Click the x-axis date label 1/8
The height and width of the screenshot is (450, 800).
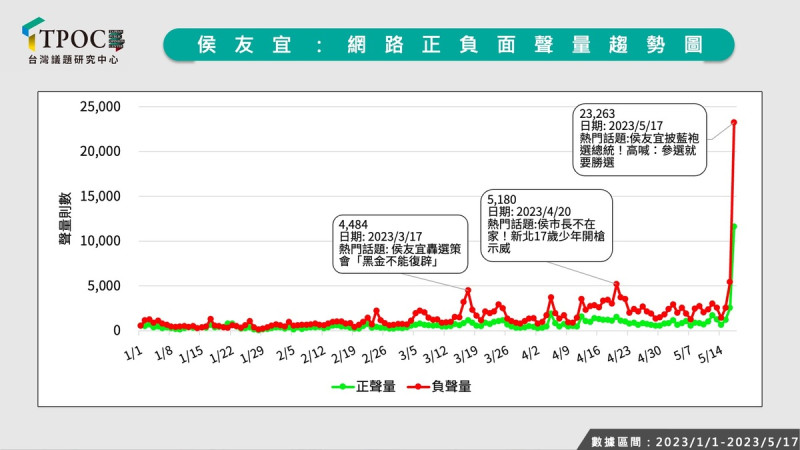coord(164,353)
